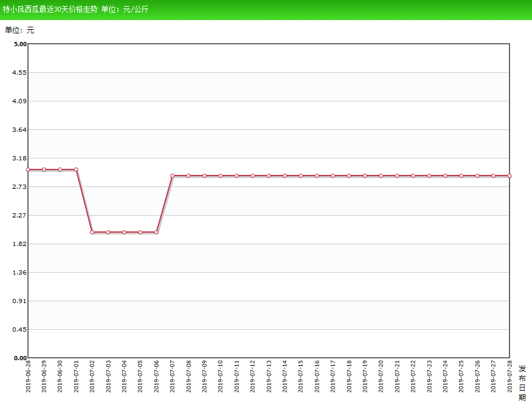This screenshot has height=410, width=532.
Task: Click the data point for 2019-07-01
Action: point(76,169)
